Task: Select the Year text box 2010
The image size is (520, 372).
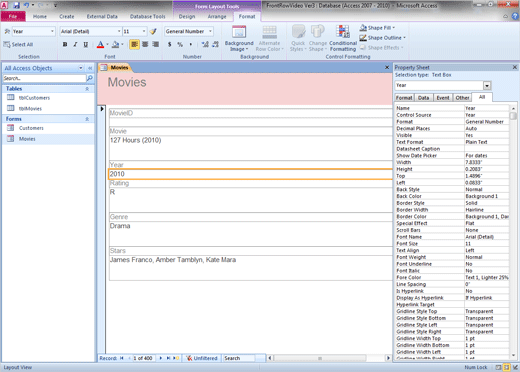Action: pyautogui.click(x=250, y=174)
